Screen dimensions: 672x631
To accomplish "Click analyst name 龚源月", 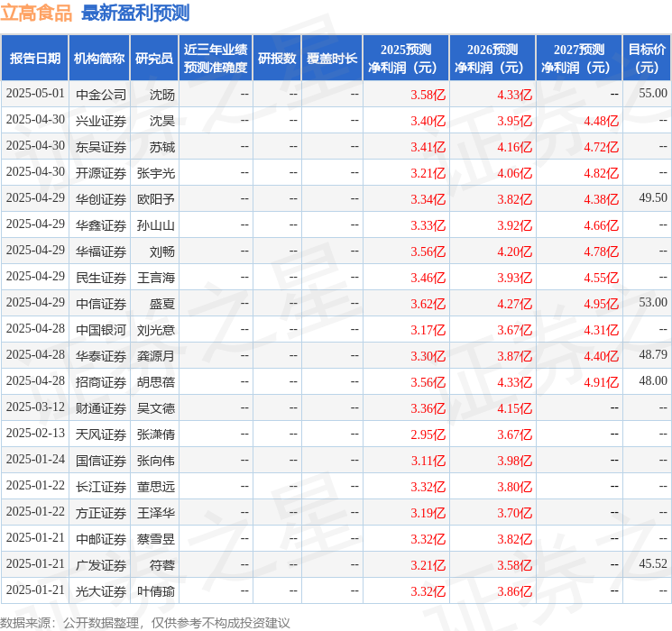I will (156, 356).
